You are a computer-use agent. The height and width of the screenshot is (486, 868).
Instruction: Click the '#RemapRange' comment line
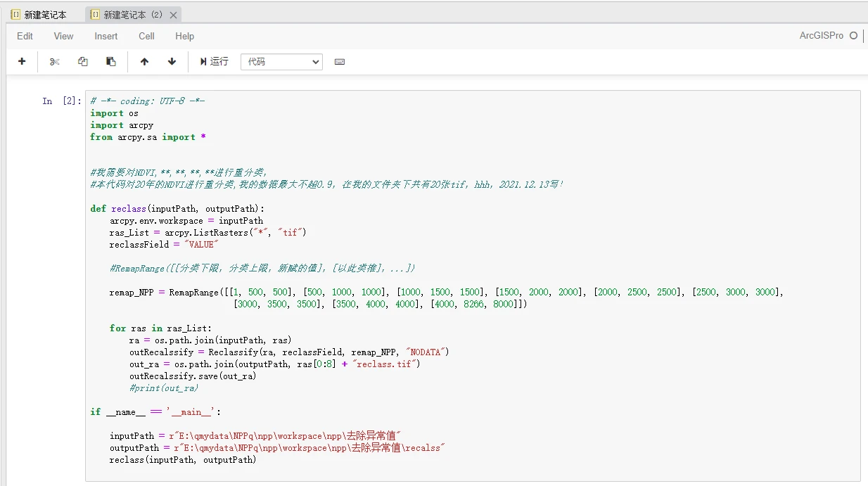pyautogui.click(x=262, y=269)
